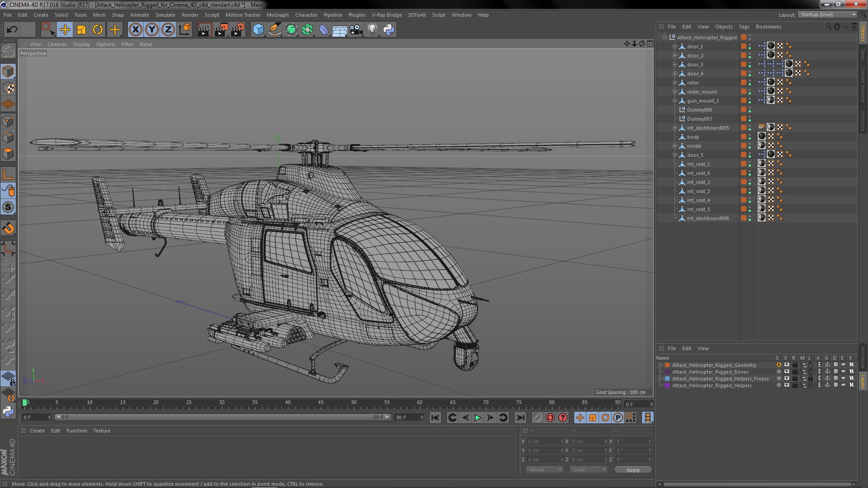Add a floor/environment object
The image size is (868, 488).
340,30
